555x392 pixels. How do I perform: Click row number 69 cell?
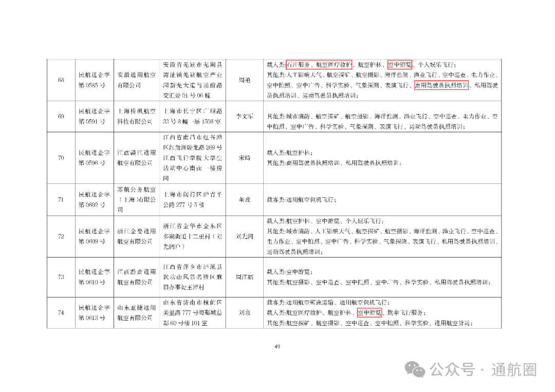coord(61,117)
